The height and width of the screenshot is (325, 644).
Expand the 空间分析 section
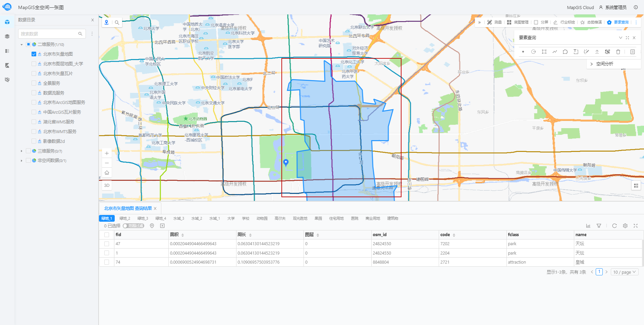(591, 64)
